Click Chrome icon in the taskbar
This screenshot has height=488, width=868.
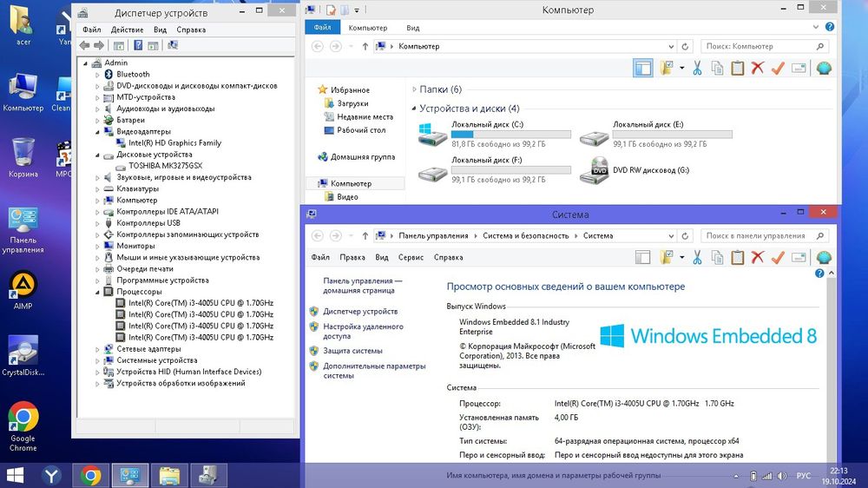tap(90, 475)
